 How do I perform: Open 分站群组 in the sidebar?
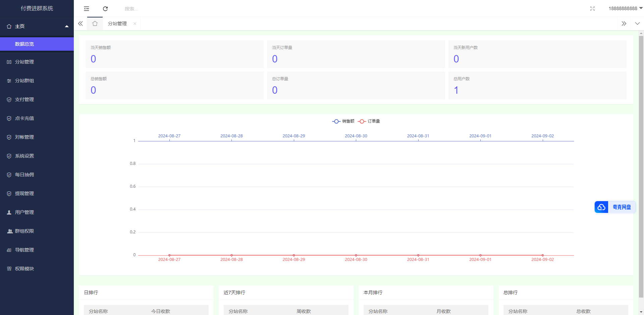37,81
